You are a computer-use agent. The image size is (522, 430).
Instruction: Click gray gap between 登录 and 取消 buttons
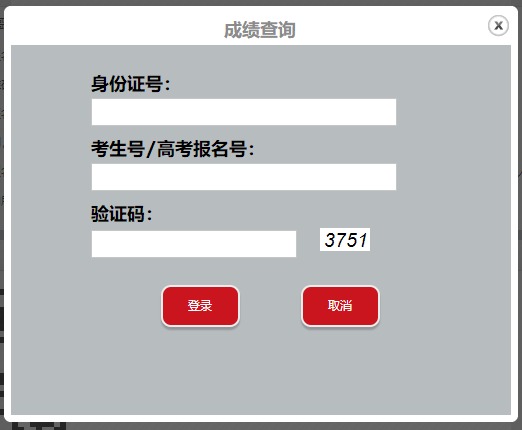270,306
